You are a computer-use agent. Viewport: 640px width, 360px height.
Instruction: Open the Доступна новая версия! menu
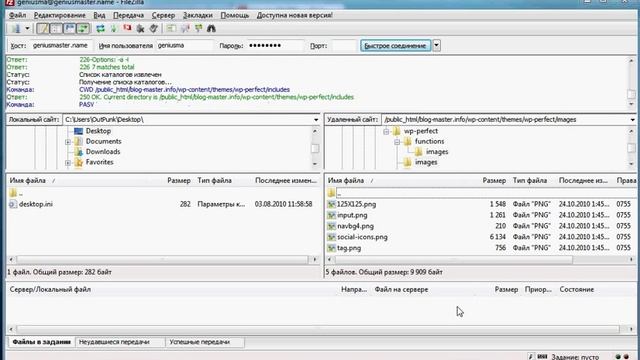294,15
